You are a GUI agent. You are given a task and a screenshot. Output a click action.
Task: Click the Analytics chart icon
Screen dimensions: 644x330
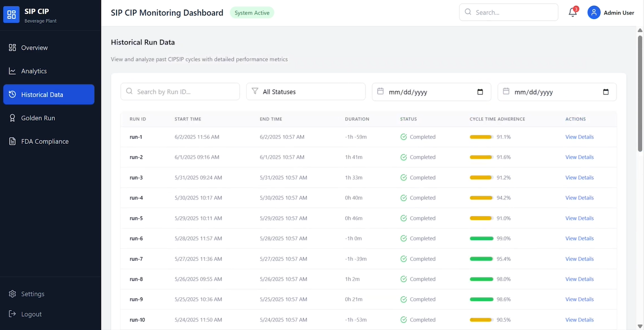tap(12, 71)
